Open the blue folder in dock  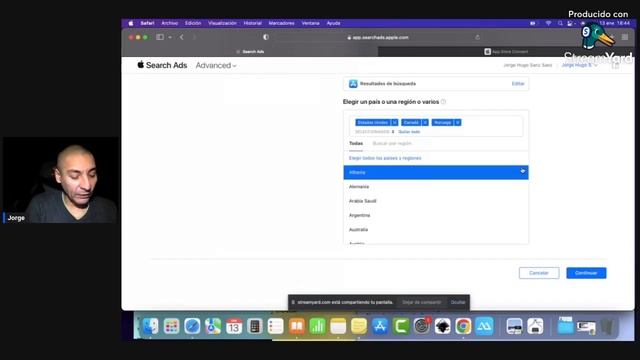565,326
